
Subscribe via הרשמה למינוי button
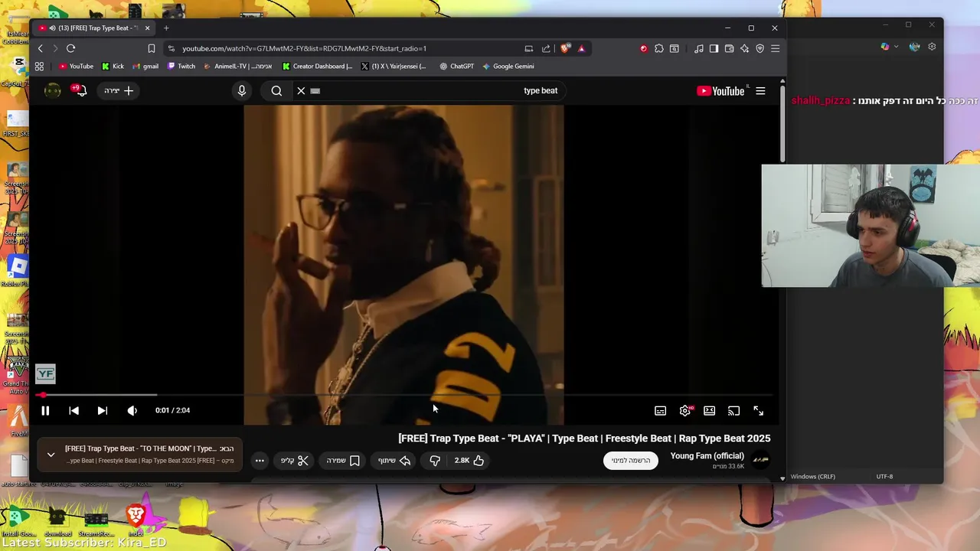631,461
